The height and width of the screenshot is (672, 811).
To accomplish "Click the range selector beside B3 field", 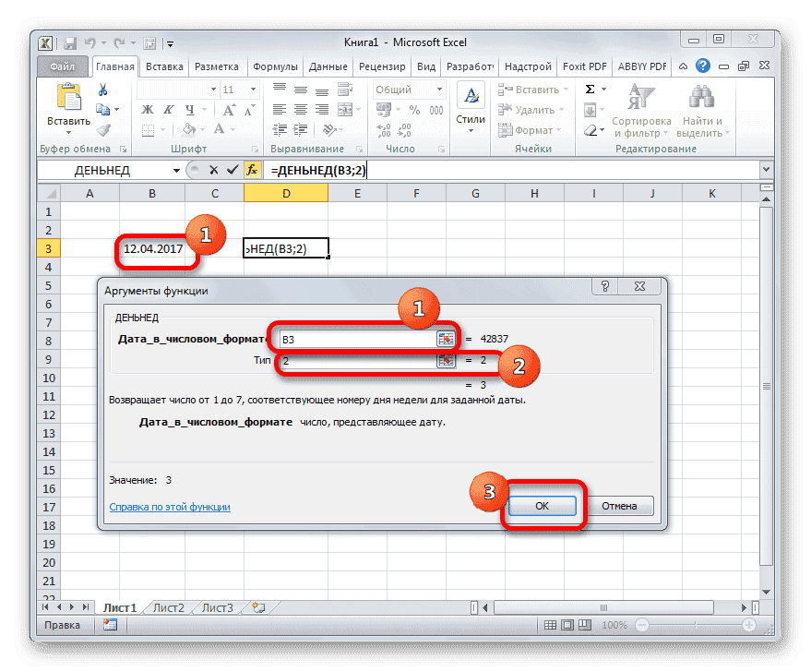I will tap(447, 337).
